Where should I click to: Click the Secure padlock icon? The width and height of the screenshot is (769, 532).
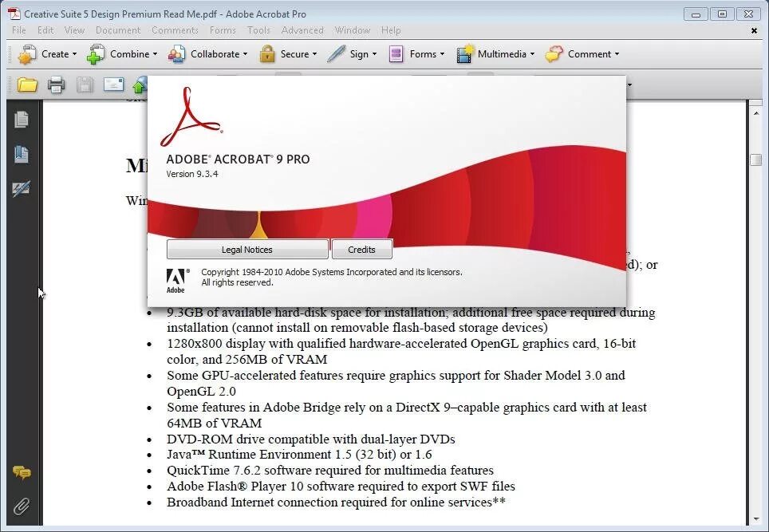point(267,54)
